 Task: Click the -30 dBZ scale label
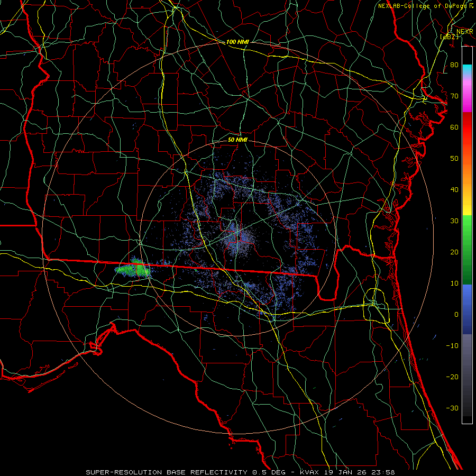(452, 408)
